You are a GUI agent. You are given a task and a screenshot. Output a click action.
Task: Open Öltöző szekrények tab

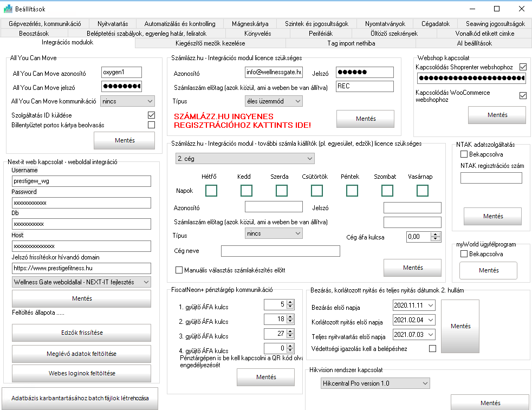pos(394,34)
